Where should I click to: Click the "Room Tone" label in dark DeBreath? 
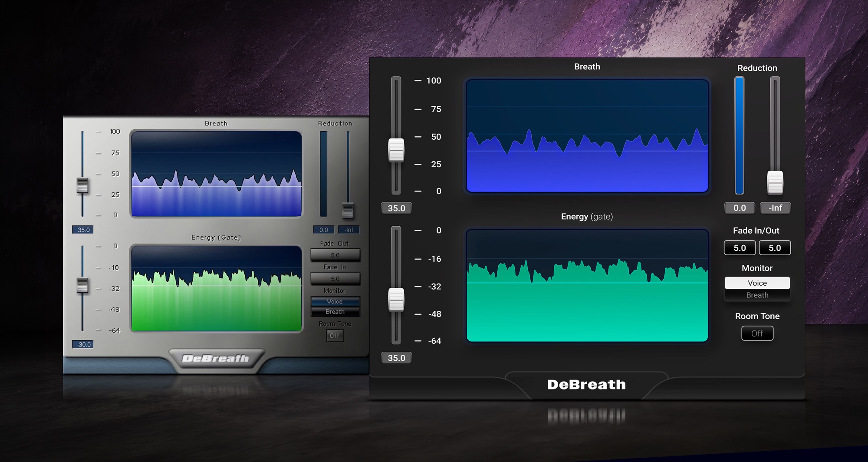tap(757, 316)
